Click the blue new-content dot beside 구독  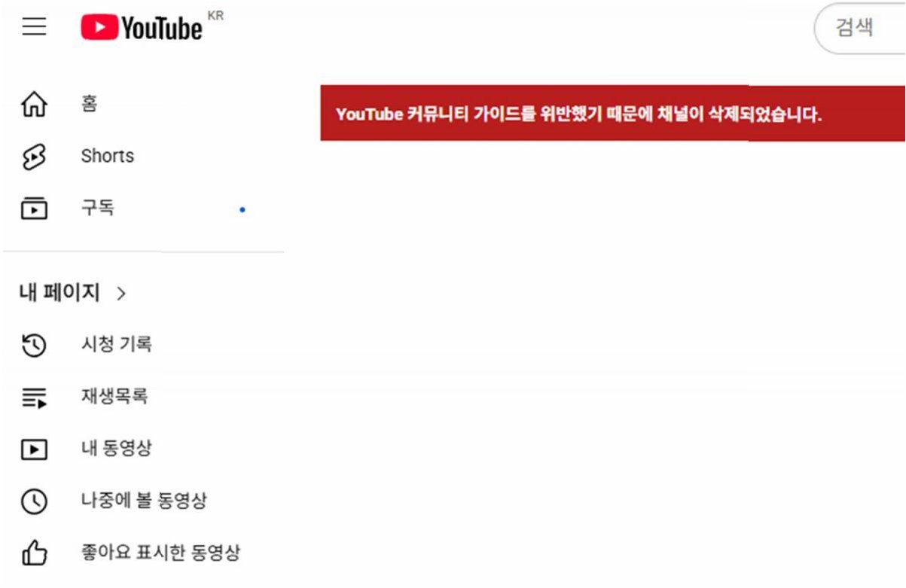point(242,209)
